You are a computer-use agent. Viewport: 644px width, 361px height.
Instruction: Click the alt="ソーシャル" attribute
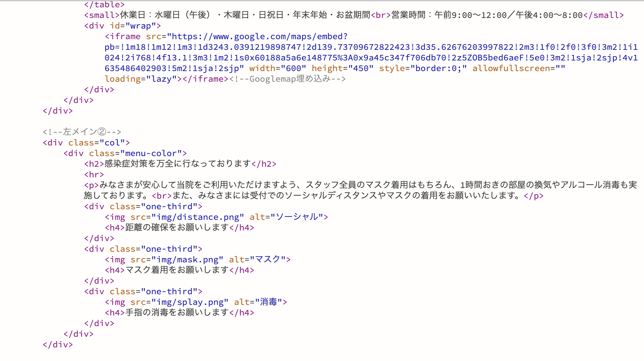point(287,217)
